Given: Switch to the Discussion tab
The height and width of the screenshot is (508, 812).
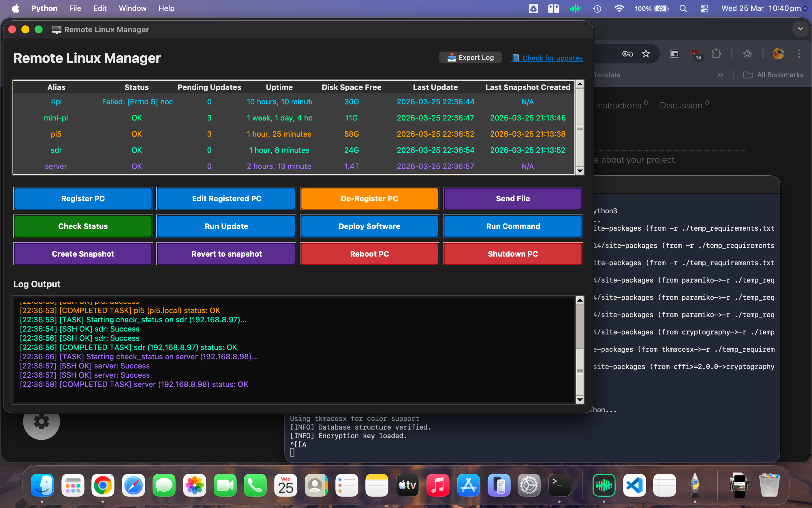Looking at the screenshot, I should pyautogui.click(x=681, y=106).
